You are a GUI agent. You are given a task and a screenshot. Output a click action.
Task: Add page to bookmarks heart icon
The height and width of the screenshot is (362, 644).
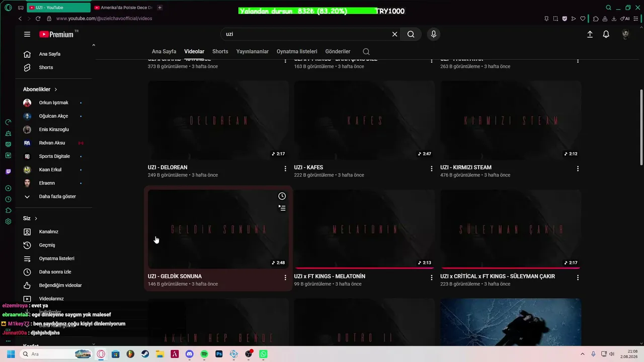(583, 19)
